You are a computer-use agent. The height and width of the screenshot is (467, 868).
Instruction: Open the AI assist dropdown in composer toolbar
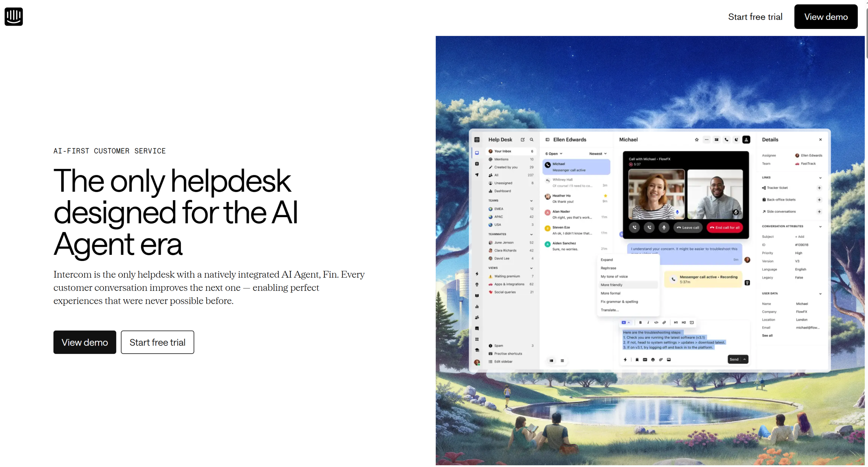pyautogui.click(x=626, y=322)
